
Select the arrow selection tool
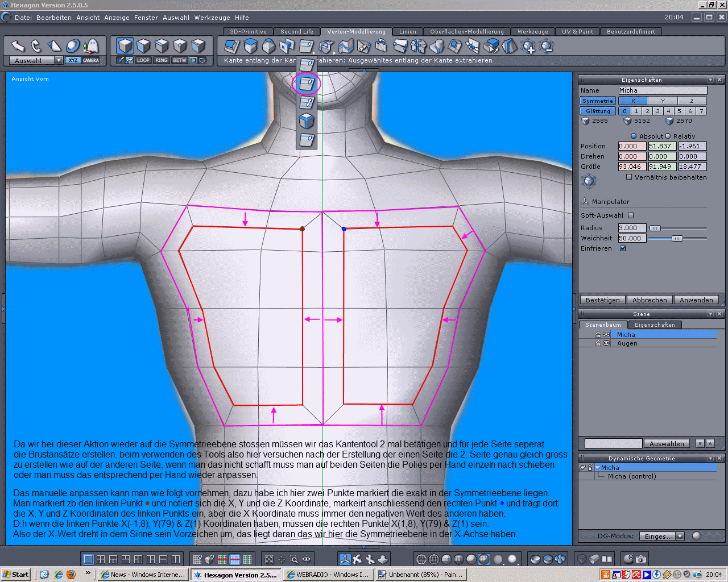click(18, 46)
